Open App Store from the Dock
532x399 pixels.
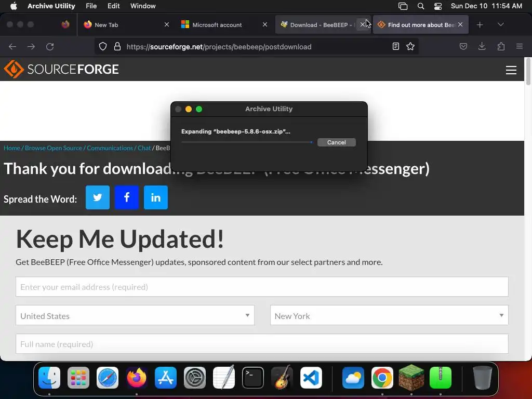(166, 378)
